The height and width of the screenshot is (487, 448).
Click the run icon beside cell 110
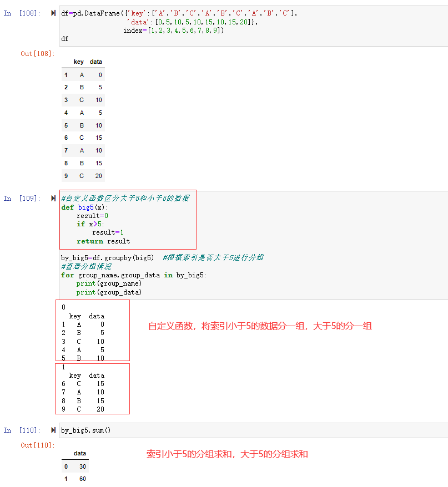53,430
